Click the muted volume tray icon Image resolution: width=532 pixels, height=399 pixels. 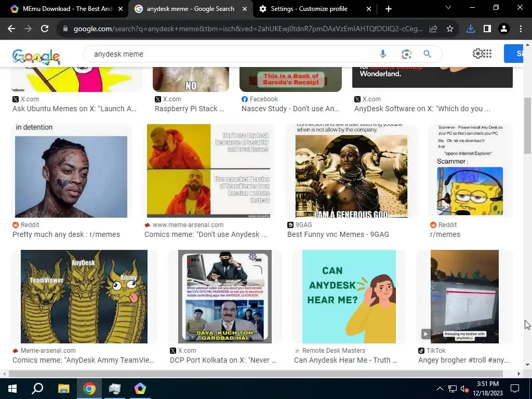tap(464, 389)
